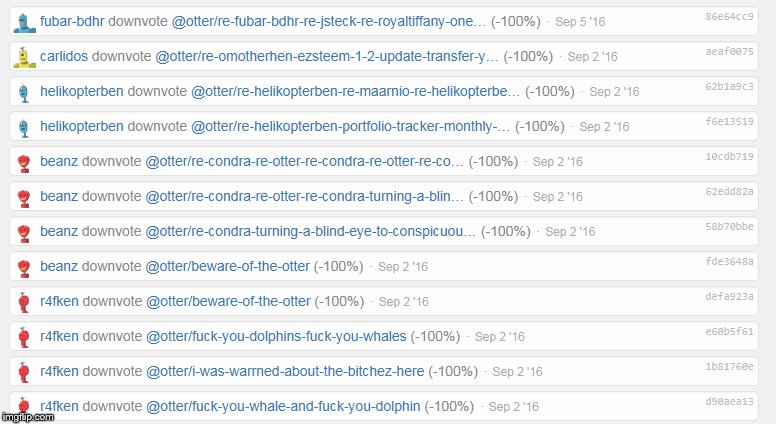Click the avatar on the helikopterben-re-maarnio row
The height and width of the screenshot is (424, 776).
24,93
